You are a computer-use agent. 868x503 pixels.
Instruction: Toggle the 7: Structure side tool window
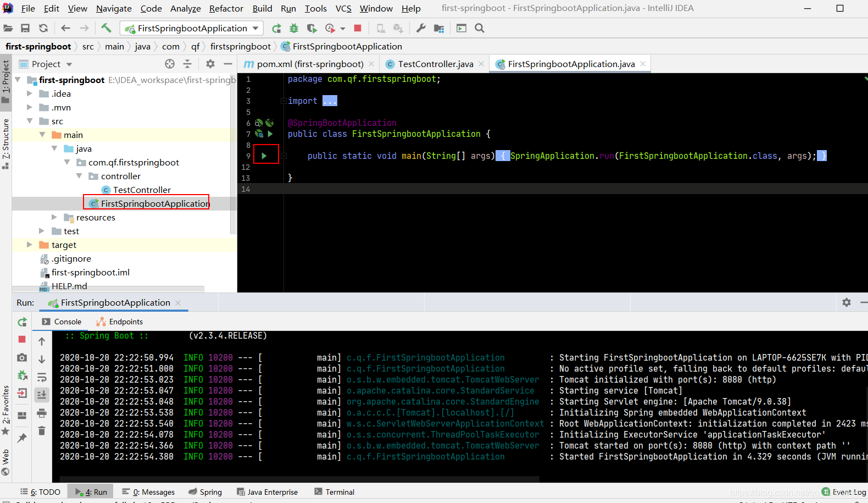click(5, 144)
